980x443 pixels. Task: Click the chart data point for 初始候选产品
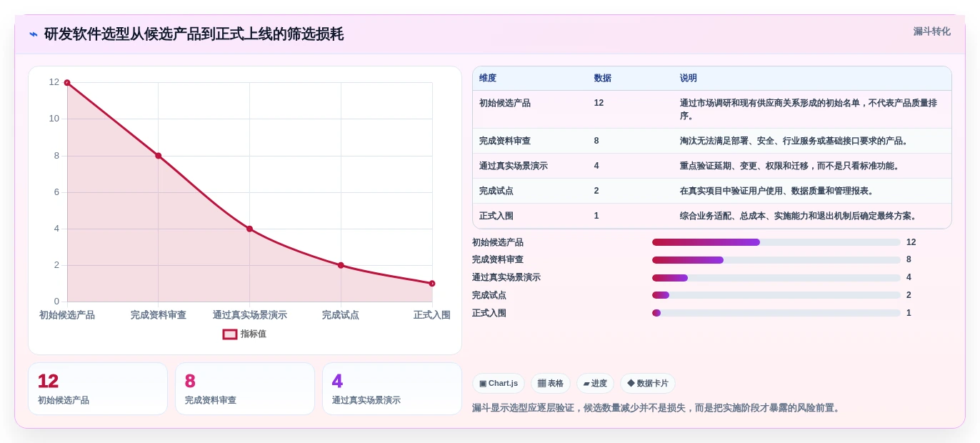click(67, 83)
